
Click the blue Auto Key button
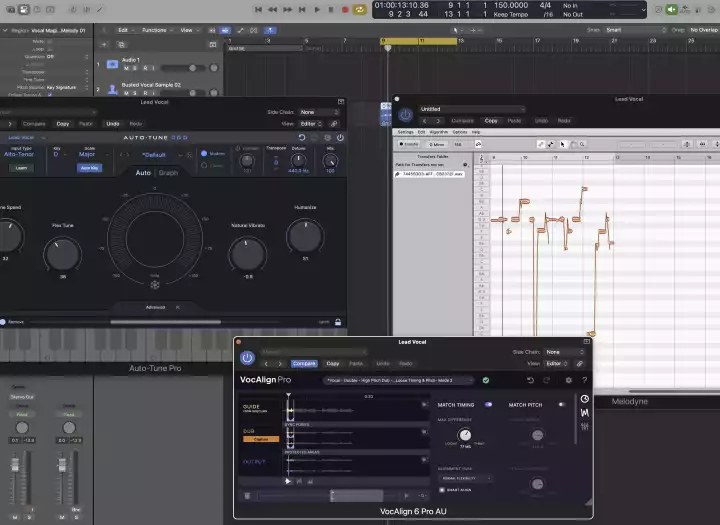(90, 168)
